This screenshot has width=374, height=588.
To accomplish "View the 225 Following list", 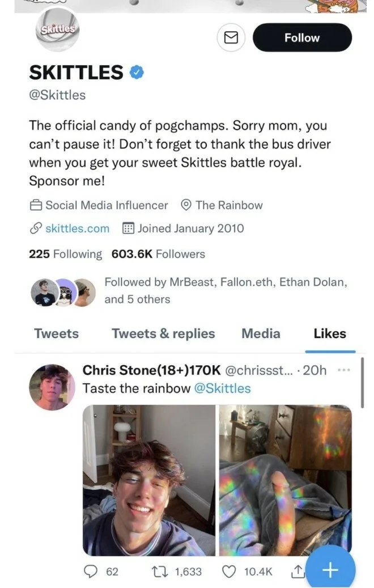I will (65, 254).
